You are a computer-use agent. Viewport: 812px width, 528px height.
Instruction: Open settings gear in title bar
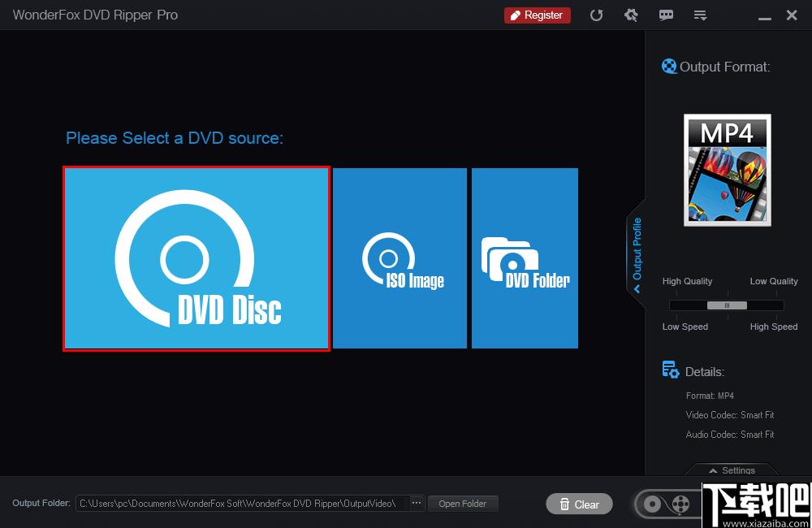(631, 15)
